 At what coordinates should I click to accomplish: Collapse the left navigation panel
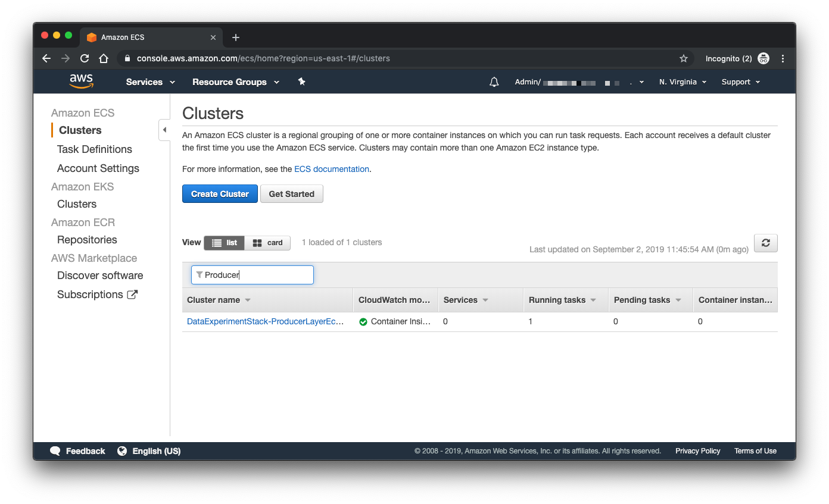pos(164,130)
